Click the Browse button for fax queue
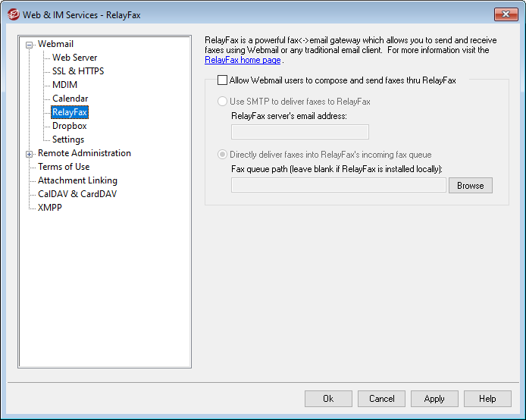The width and height of the screenshot is (526, 420). point(470,185)
